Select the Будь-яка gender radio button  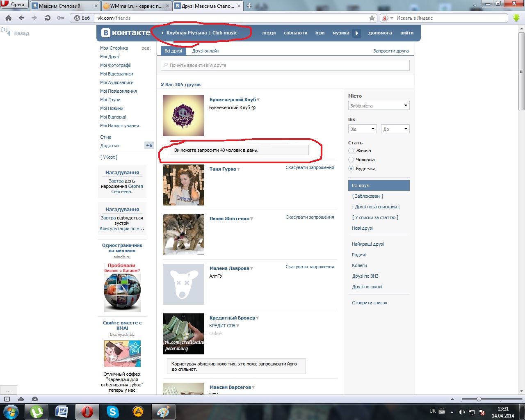[351, 169]
